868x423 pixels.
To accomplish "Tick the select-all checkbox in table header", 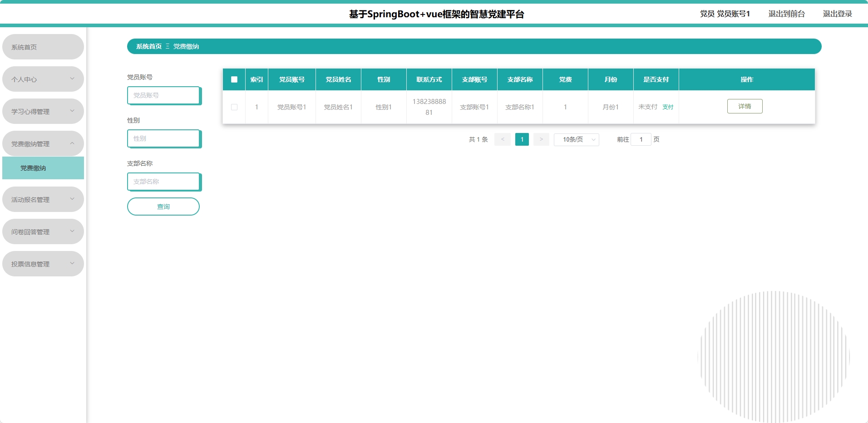I will coord(234,79).
